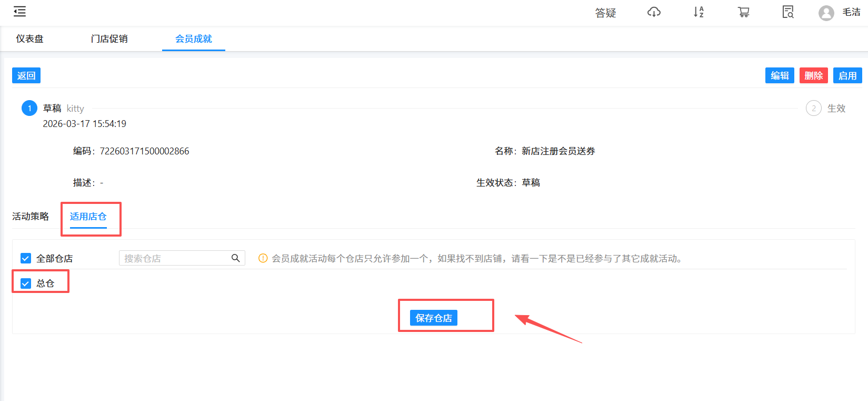Image resolution: width=868 pixels, height=401 pixels.
Task: Focus the 搜索仓店 search field
Action: click(174, 258)
